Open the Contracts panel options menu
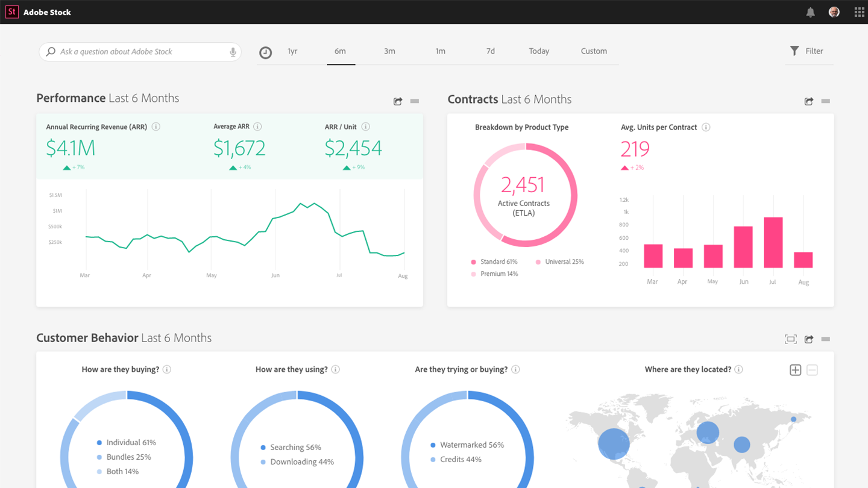 click(x=826, y=101)
